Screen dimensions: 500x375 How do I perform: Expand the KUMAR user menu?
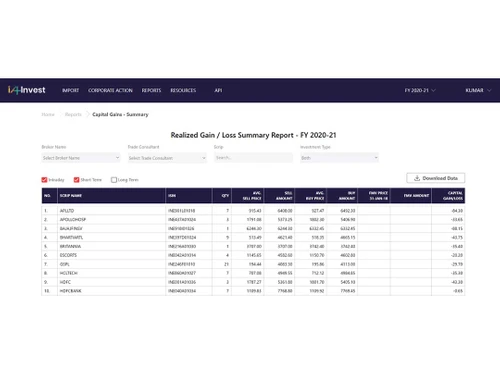click(478, 90)
